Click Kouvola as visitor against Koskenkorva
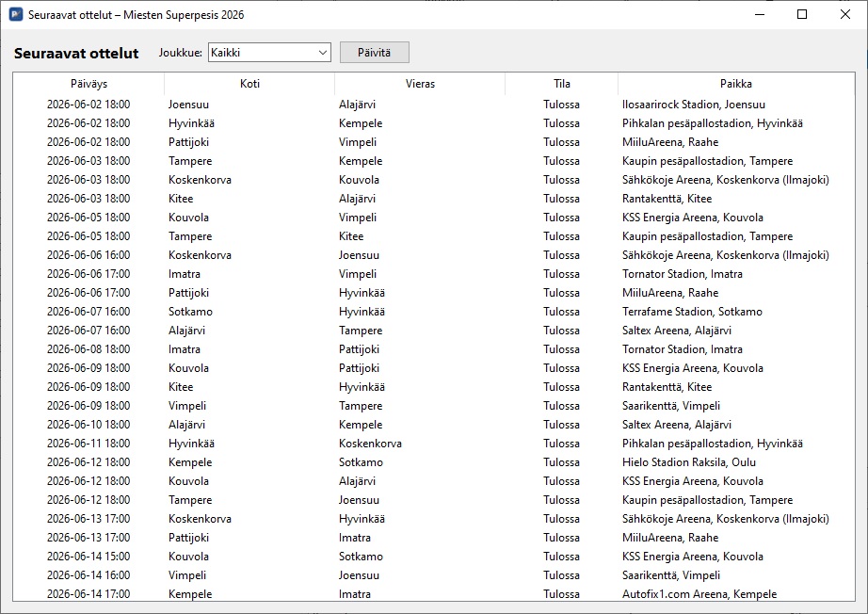Image resolution: width=868 pixels, height=614 pixels. tap(359, 179)
